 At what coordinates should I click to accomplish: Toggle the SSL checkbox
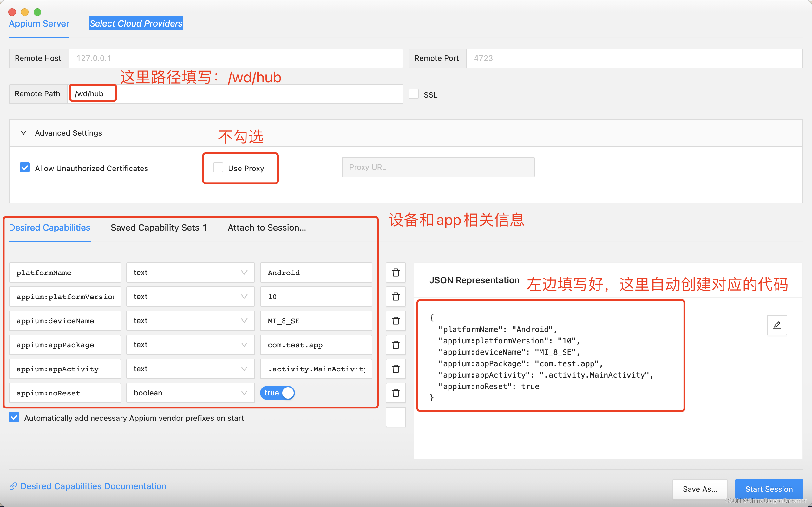413,94
